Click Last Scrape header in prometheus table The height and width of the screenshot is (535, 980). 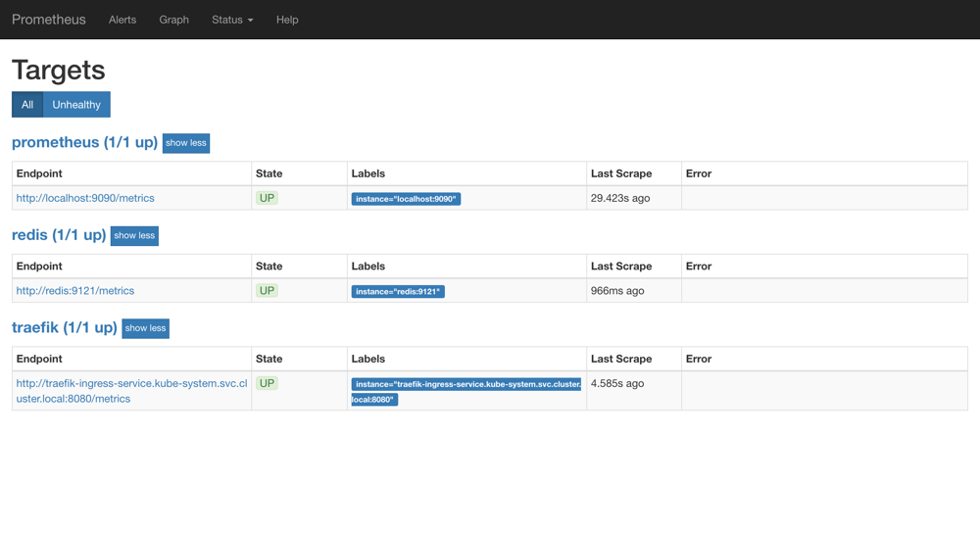coord(621,173)
